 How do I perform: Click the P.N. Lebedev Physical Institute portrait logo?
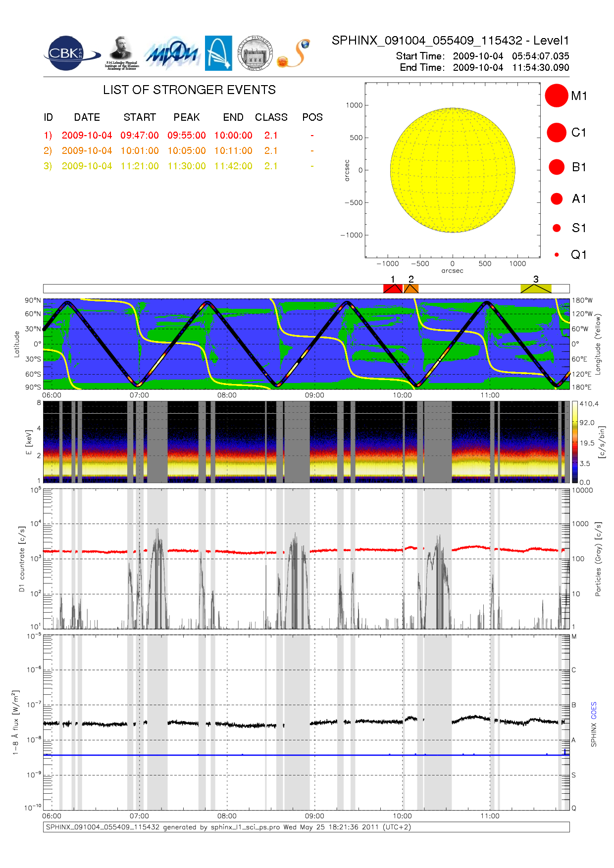click(x=121, y=53)
